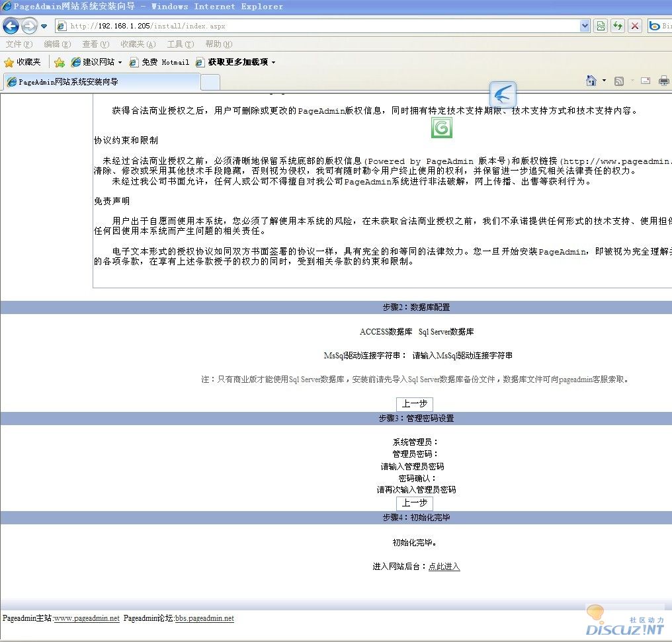Click the green G icon on page
Image resolution: width=672 pixels, height=642 pixels.
[x=441, y=128]
